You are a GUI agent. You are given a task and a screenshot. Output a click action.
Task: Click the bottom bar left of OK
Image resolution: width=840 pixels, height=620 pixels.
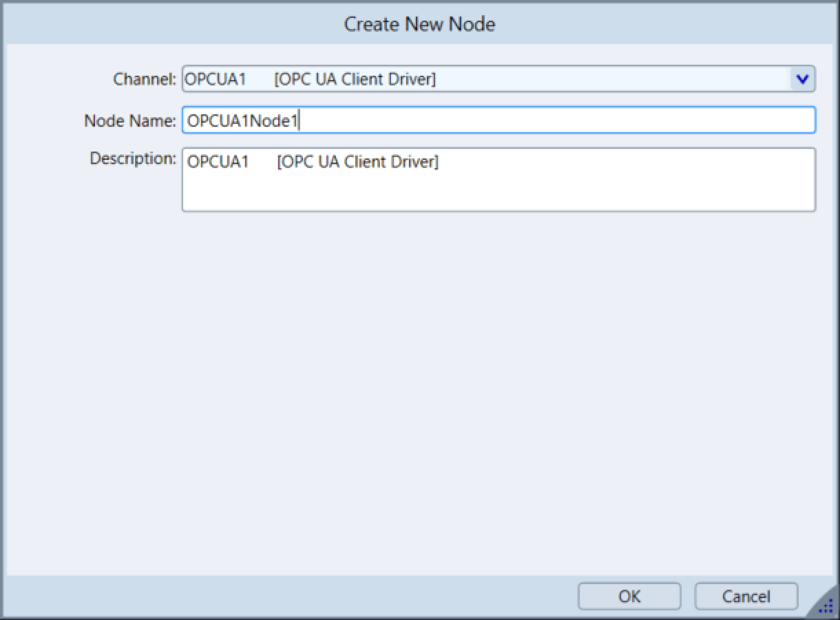289,596
